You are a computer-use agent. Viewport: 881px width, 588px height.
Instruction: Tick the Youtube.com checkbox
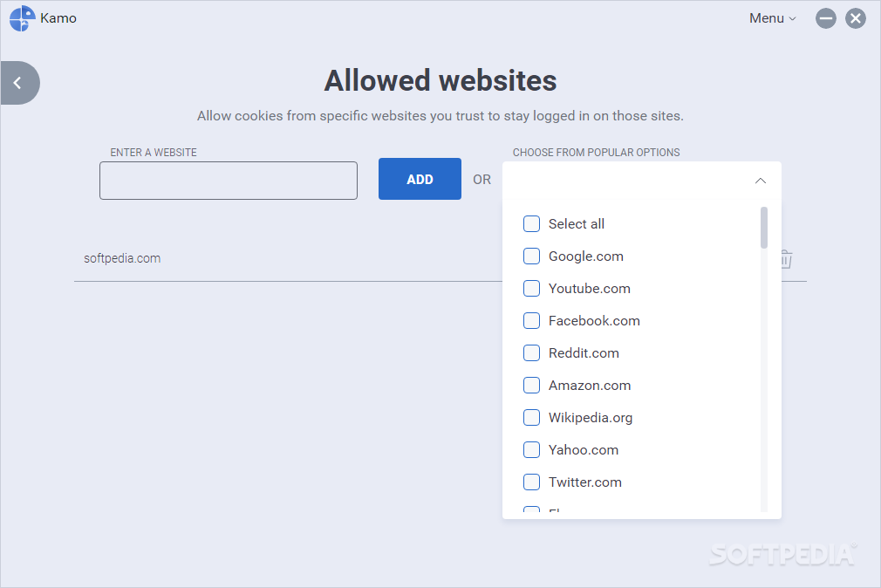(531, 289)
